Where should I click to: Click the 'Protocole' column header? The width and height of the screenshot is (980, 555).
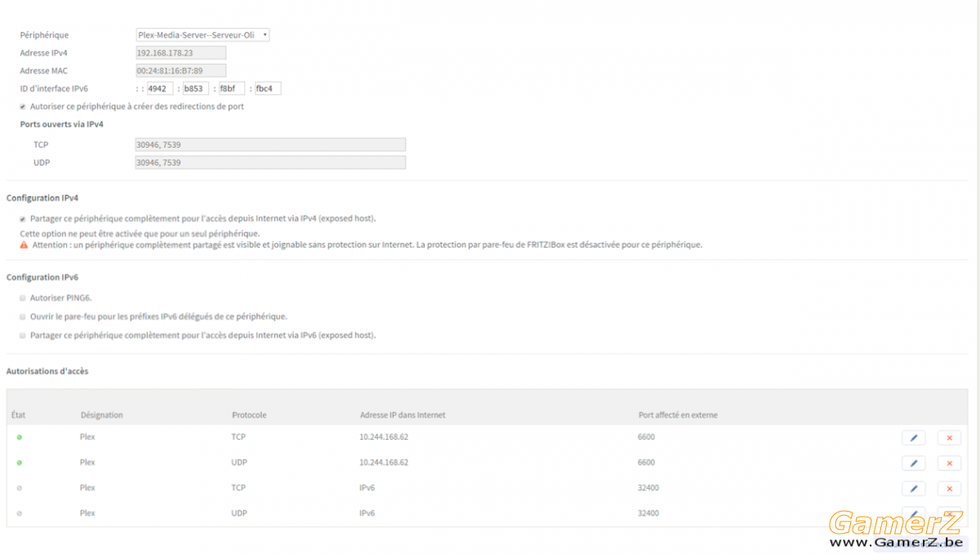[x=249, y=415]
